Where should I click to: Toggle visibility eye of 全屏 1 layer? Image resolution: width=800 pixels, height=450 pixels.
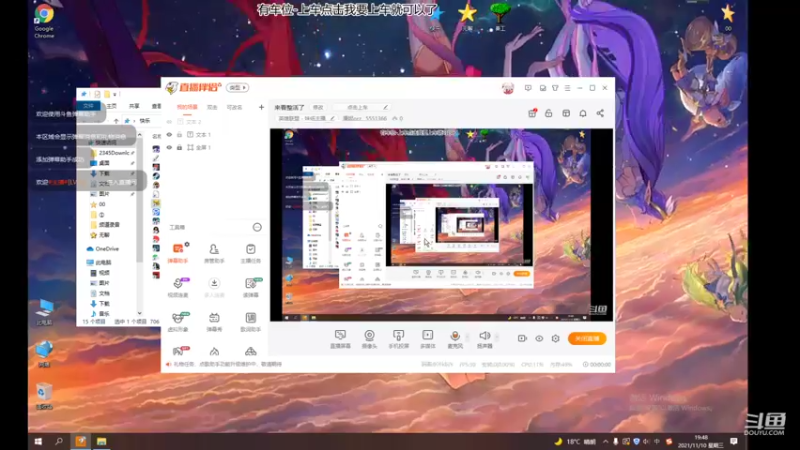(169, 147)
